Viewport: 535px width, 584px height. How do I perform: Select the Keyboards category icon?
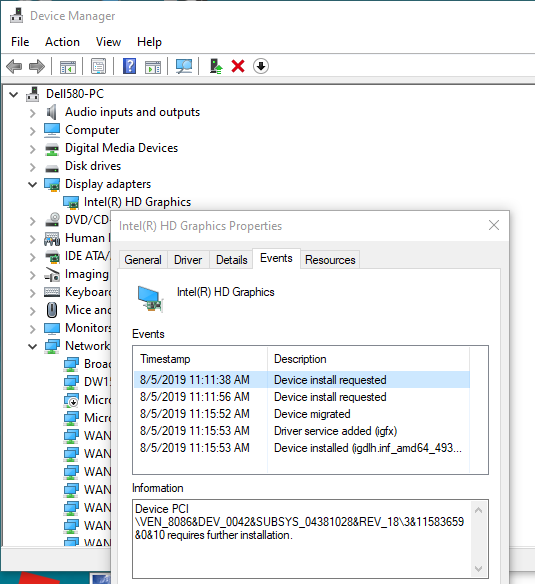point(52,292)
